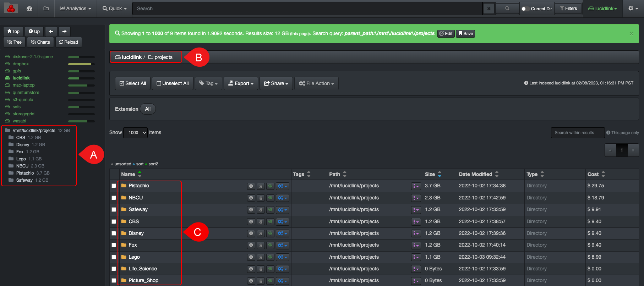This screenshot has width=644, height=286.
Task: Open the dashboard gauge icon in navbar
Action: pos(29,9)
